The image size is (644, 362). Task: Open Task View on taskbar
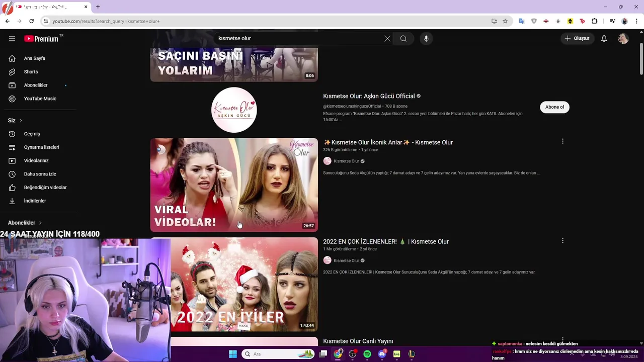323,354
